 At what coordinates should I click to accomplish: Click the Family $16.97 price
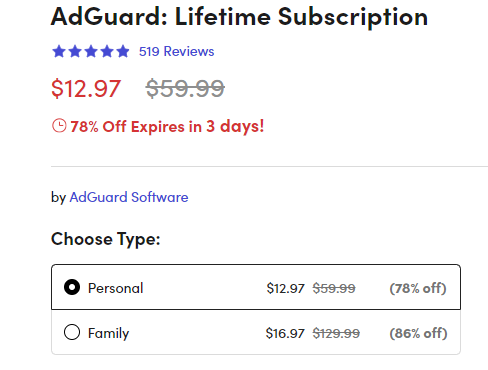(285, 333)
